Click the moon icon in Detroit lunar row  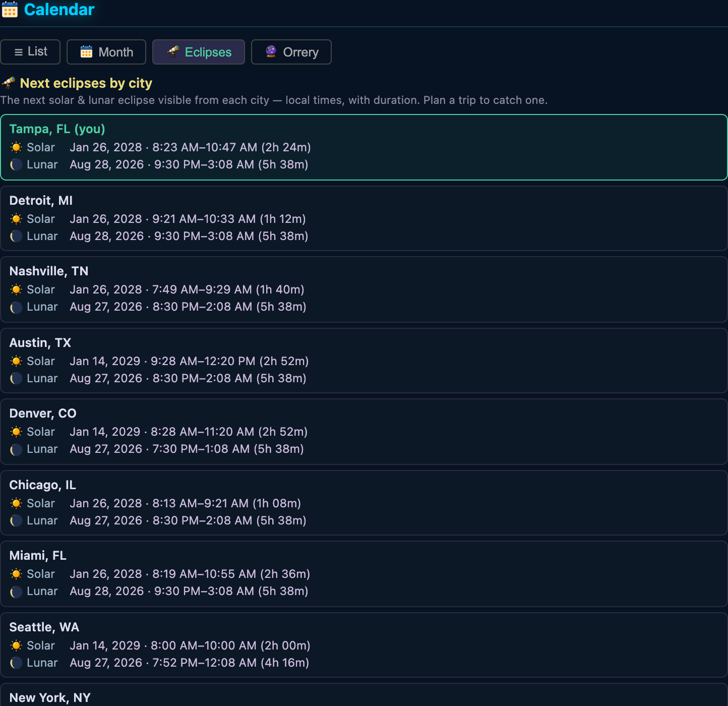click(16, 236)
